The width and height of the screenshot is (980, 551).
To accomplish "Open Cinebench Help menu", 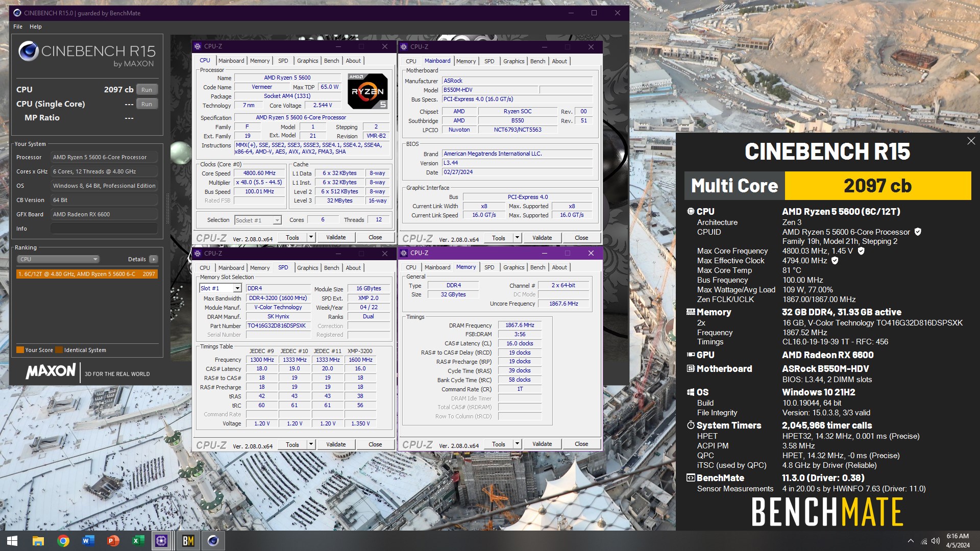I will pyautogui.click(x=36, y=27).
